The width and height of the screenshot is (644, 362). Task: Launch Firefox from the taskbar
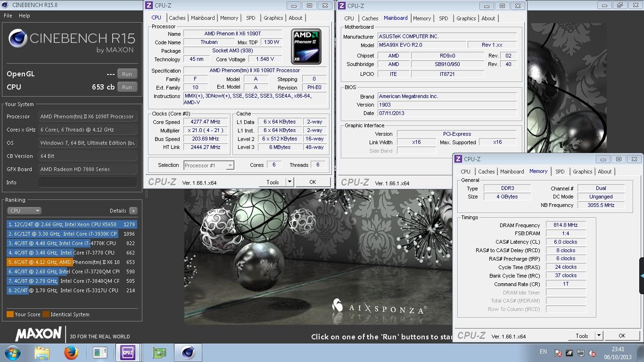(x=71, y=353)
